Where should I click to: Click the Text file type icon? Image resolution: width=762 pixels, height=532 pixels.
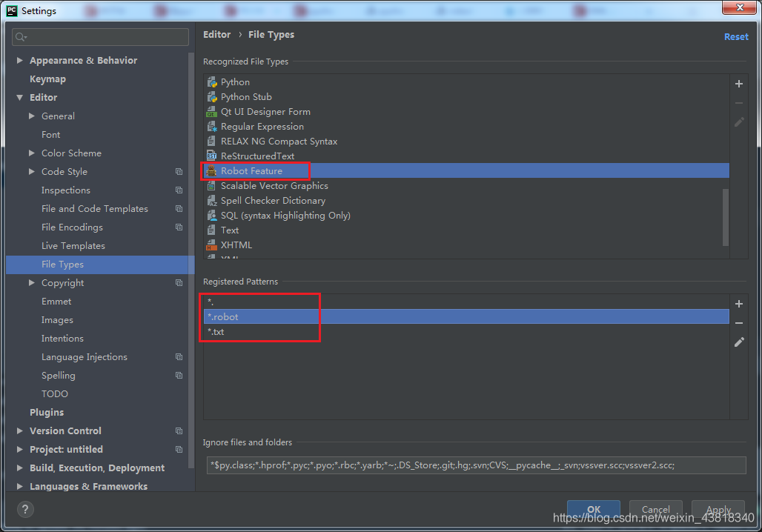tap(212, 230)
